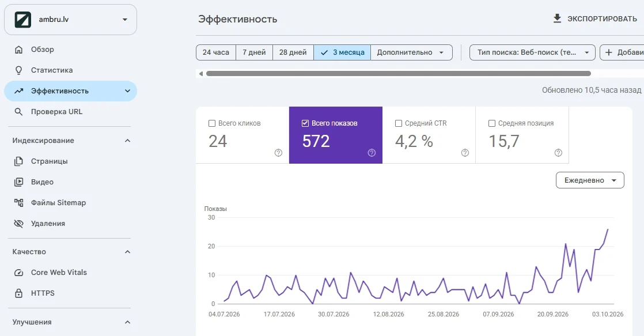Click the Обновлено 10,5 часа назад text

tap(592, 90)
